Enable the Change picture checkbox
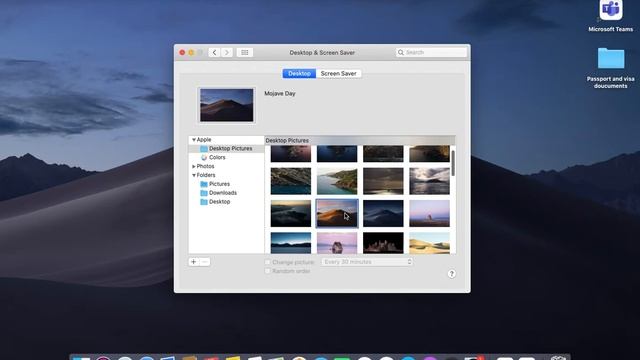Screen dimensions: 640x360 [x=268, y=262]
